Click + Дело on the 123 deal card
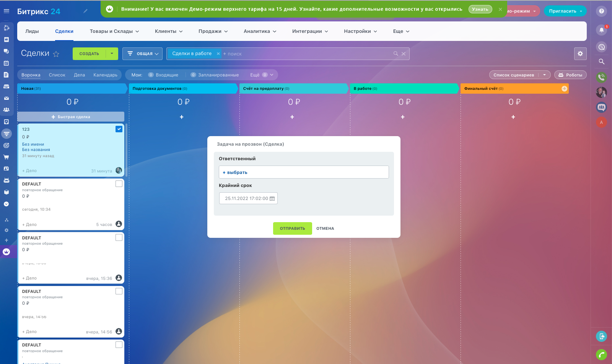 click(29, 171)
